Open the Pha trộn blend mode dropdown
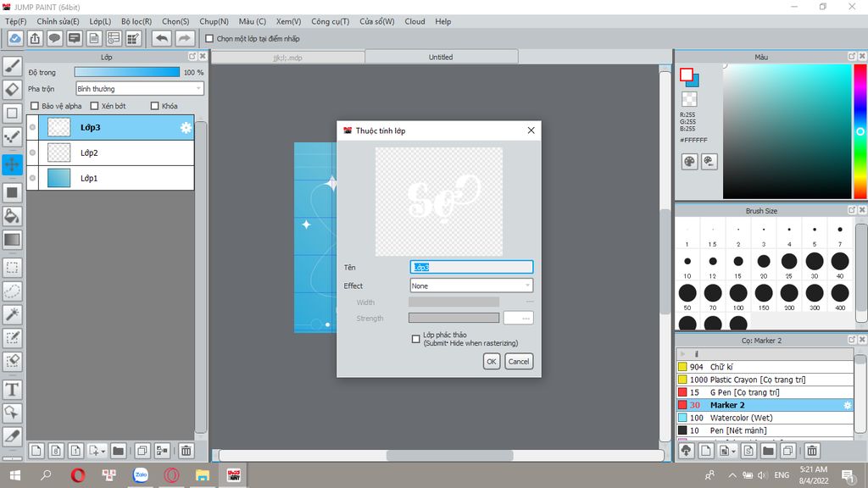Viewport: 868px width, 488px height. (140, 88)
